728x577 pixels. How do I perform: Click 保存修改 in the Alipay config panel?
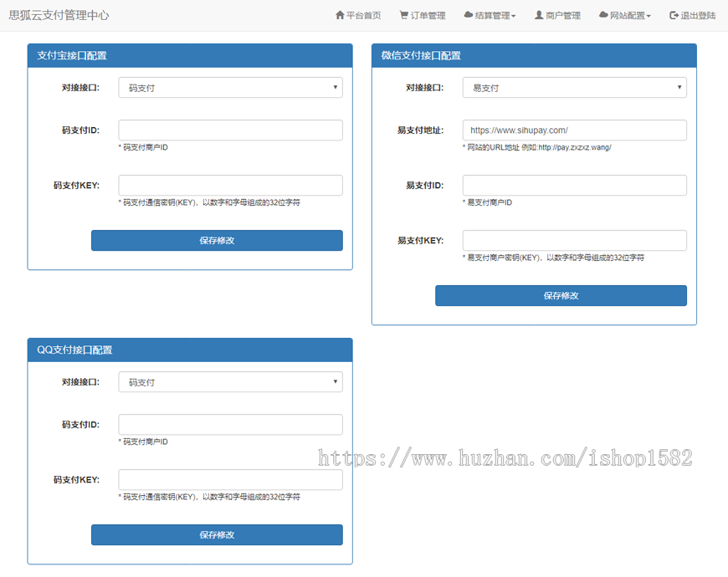tap(217, 240)
